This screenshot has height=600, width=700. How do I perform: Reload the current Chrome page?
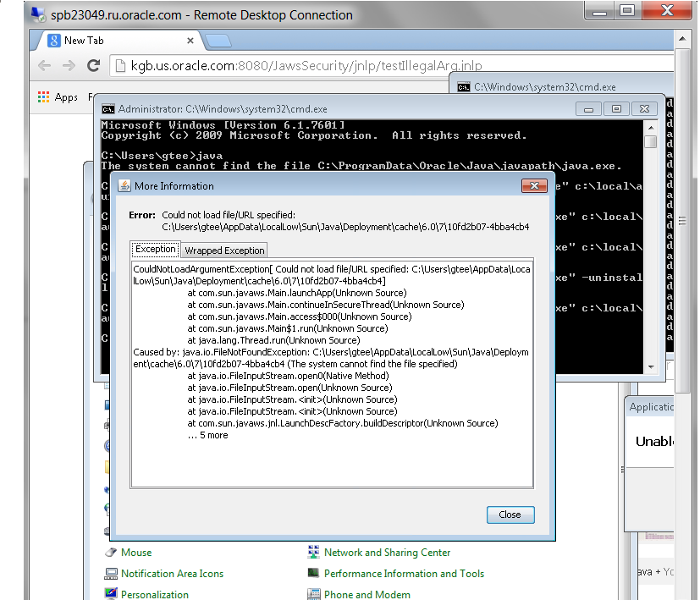click(x=94, y=65)
